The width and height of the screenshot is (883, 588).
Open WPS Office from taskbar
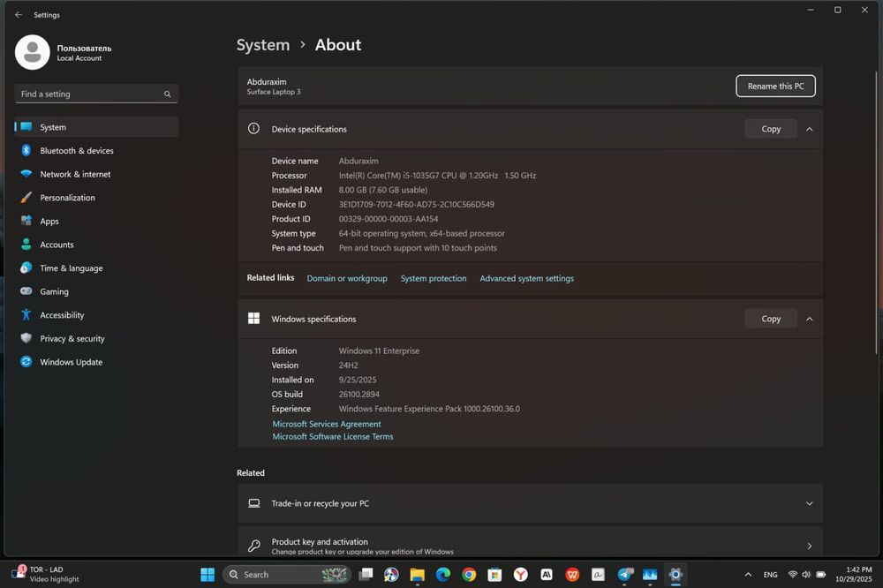(572, 575)
